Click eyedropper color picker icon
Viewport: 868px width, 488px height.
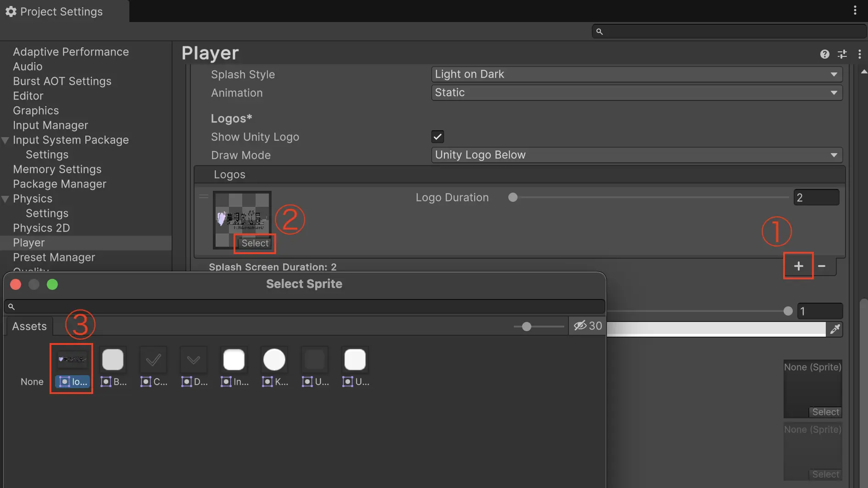[835, 329]
